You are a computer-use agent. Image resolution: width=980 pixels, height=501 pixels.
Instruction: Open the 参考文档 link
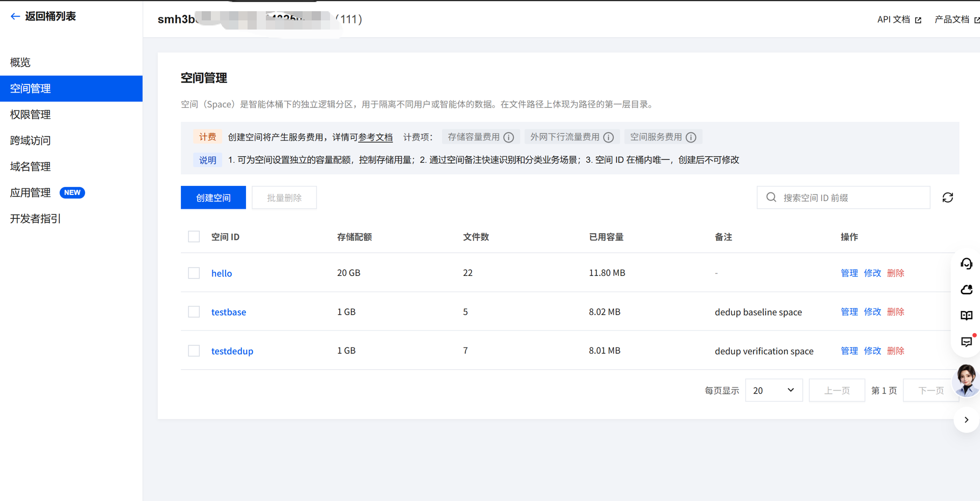tap(375, 137)
